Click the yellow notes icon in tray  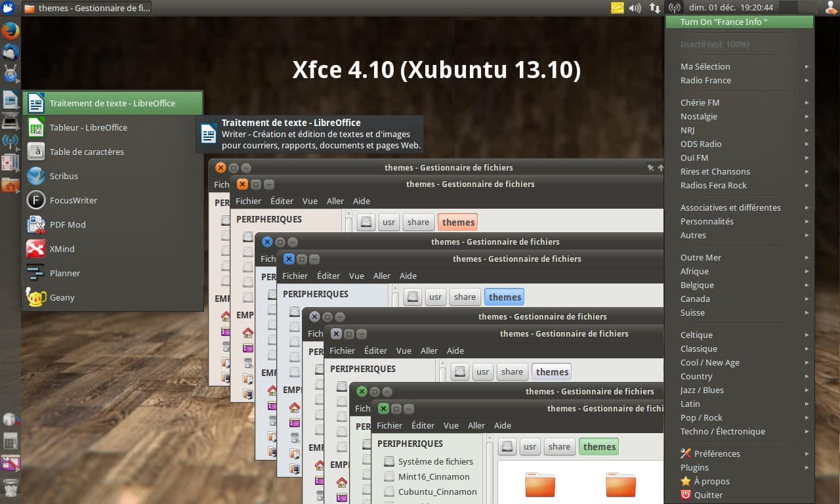[x=618, y=8]
